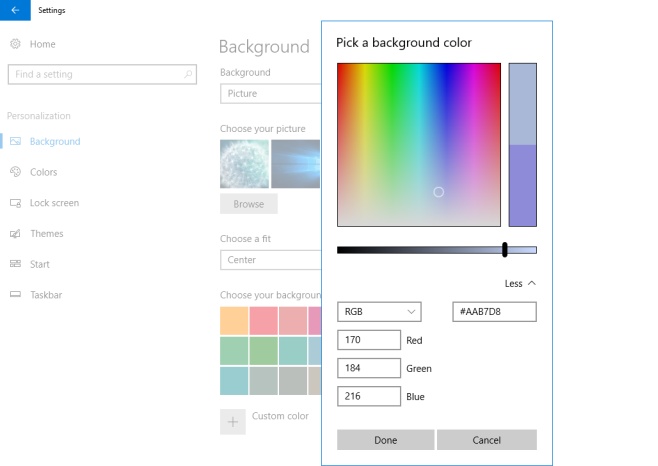Click the new color preview bar top half

tap(522, 104)
